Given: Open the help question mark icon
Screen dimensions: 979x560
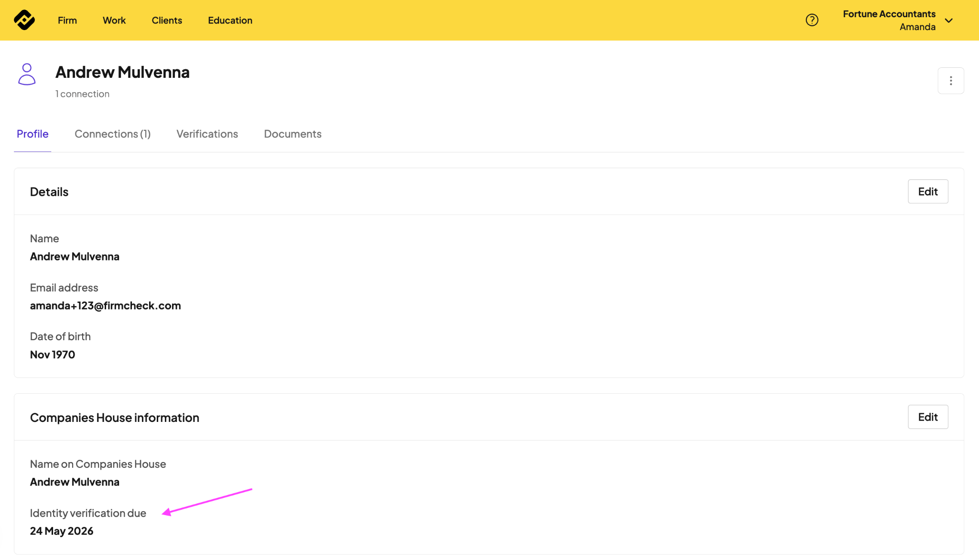Looking at the screenshot, I should click(x=812, y=20).
